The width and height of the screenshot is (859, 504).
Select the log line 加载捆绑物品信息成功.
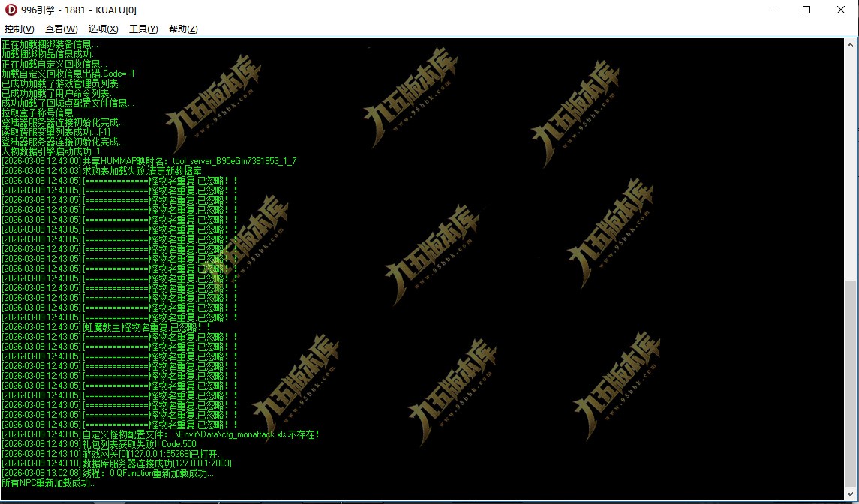47,54
